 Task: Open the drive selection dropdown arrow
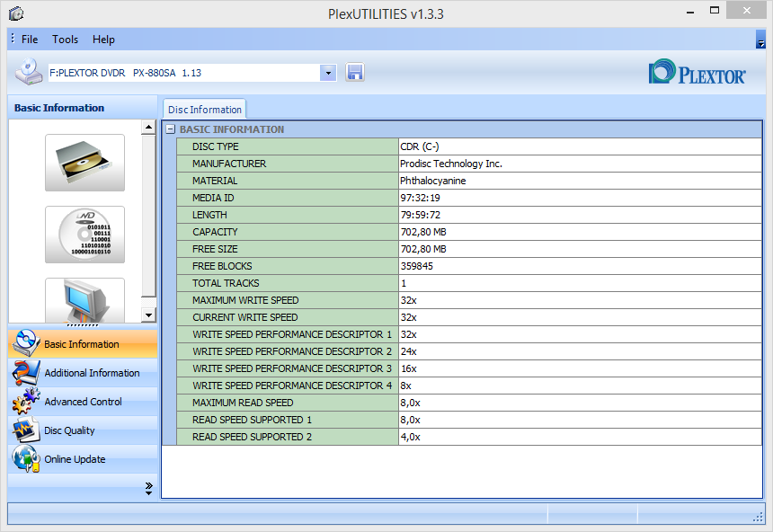[x=328, y=74]
